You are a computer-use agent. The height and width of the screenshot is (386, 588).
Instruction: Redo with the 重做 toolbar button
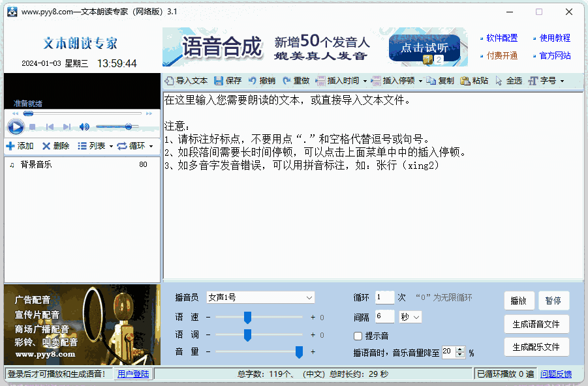(296, 81)
